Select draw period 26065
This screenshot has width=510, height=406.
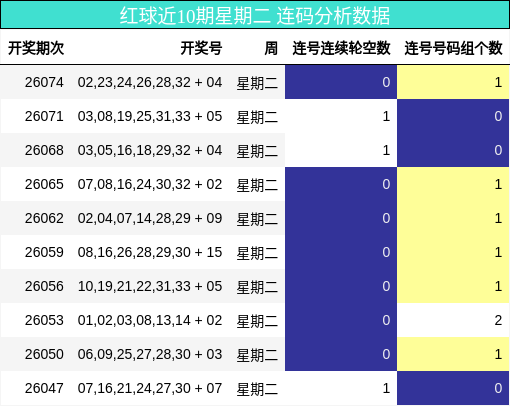[44, 184]
